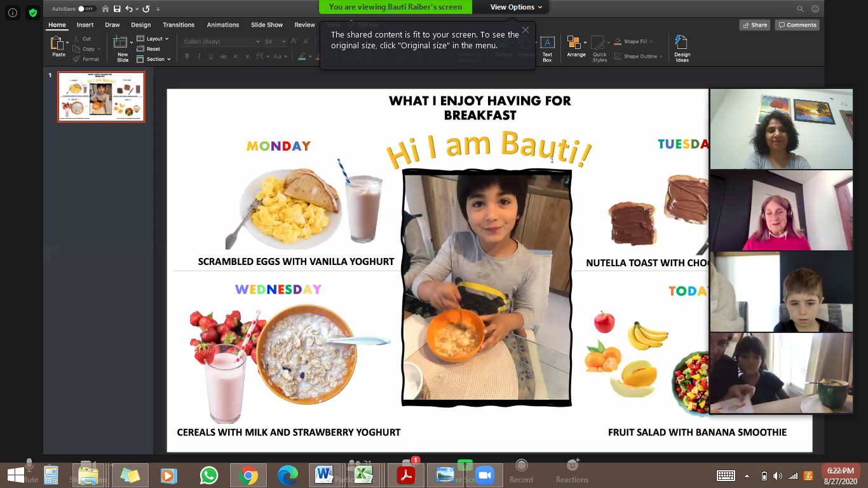
Task: Switch to the Transitions tab
Action: click(x=179, y=25)
